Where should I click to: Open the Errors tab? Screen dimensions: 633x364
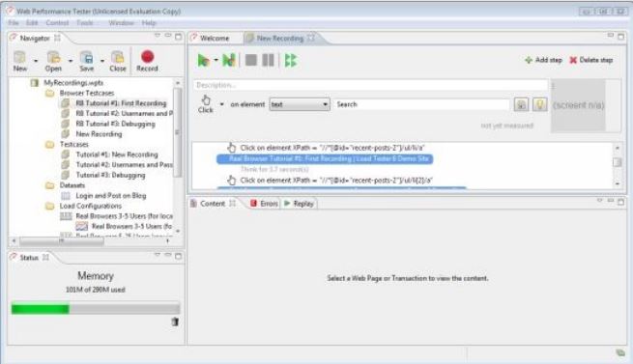point(264,204)
